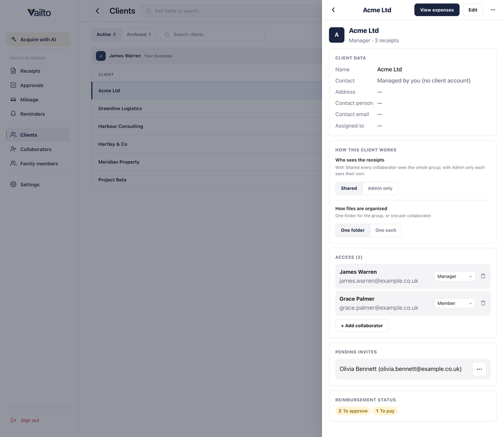The image size is (504, 437).
Task: Open Olivia Bennett invite options menu
Action: tap(479, 369)
